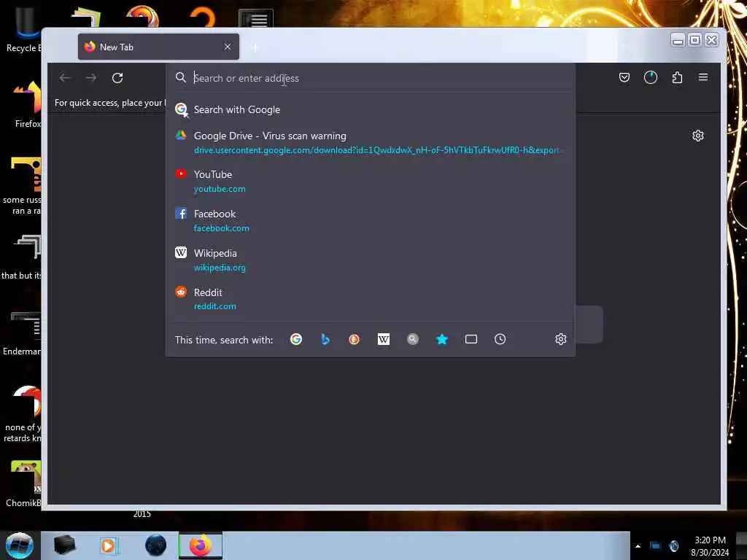Viewport: 747px width, 560px height.
Task: Go forward using the forward arrow
Action: pos(91,77)
